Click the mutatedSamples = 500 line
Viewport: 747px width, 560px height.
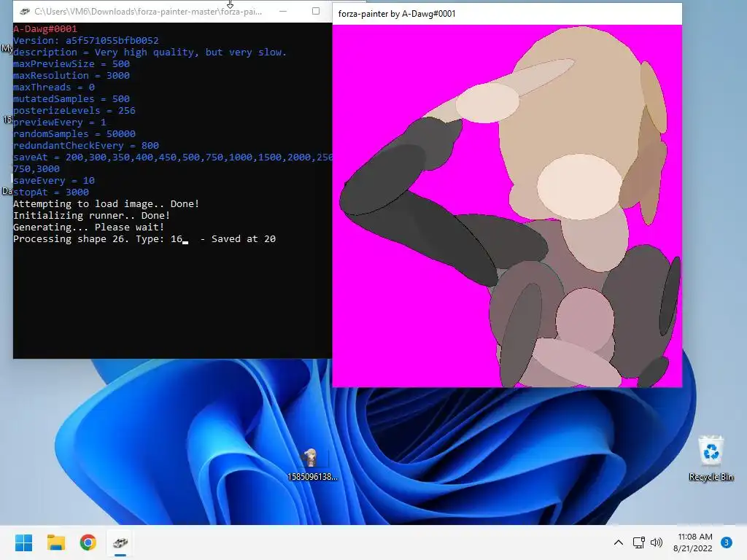coord(71,99)
